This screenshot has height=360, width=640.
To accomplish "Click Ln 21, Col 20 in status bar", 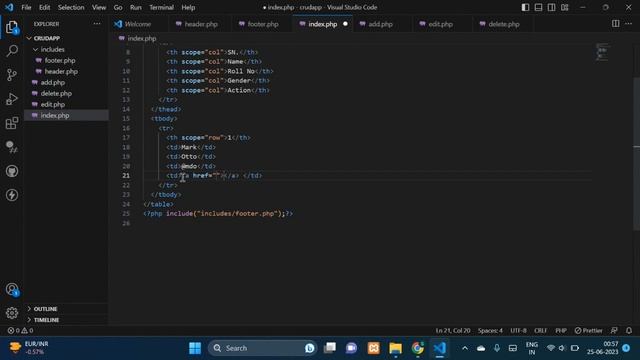I will pyautogui.click(x=453, y=330).
